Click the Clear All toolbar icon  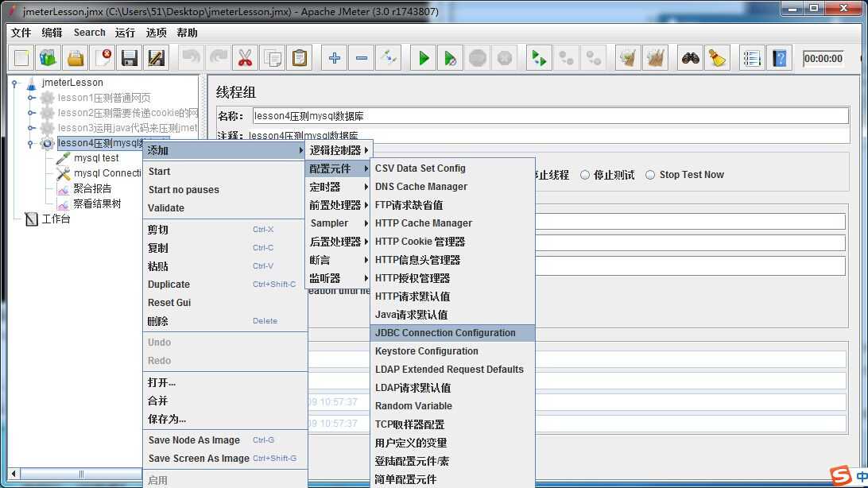[x=655, y=58]
